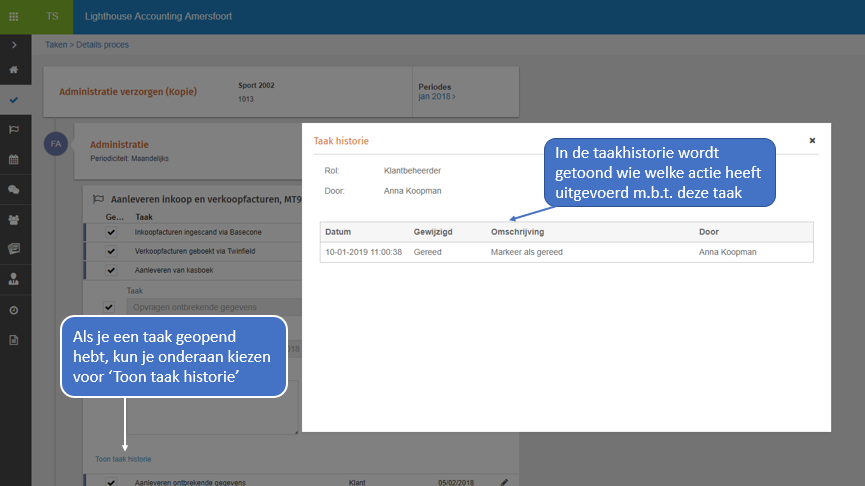Click the document icon in sidebar
This screenshot has height=486, width=865.
tap(14, 340)
